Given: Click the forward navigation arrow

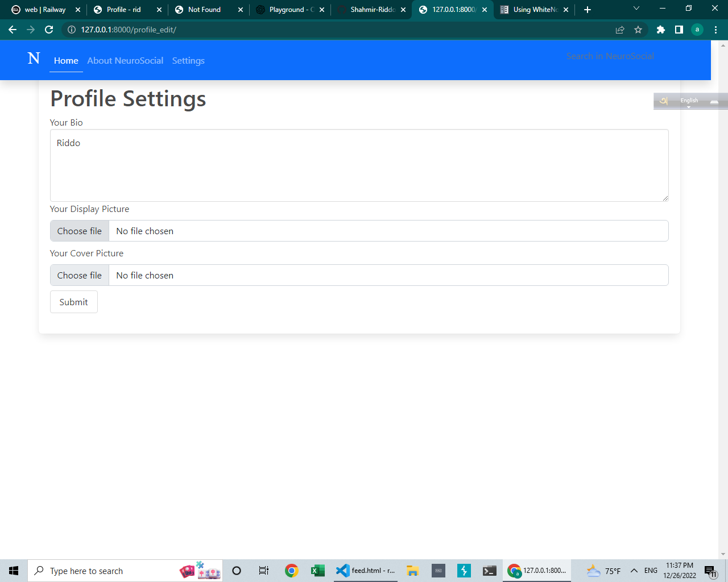Looking at the screenshot, I should tap(31, 30).
